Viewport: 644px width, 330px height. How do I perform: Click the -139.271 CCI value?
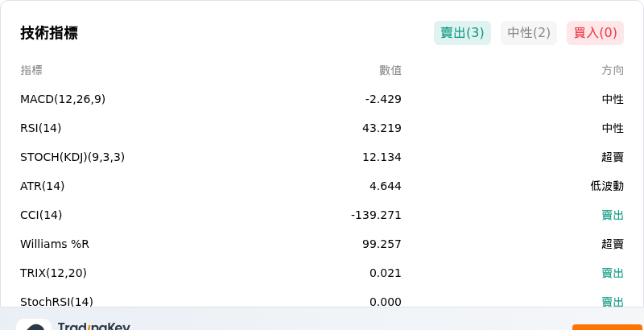click(x=376, y=215)
